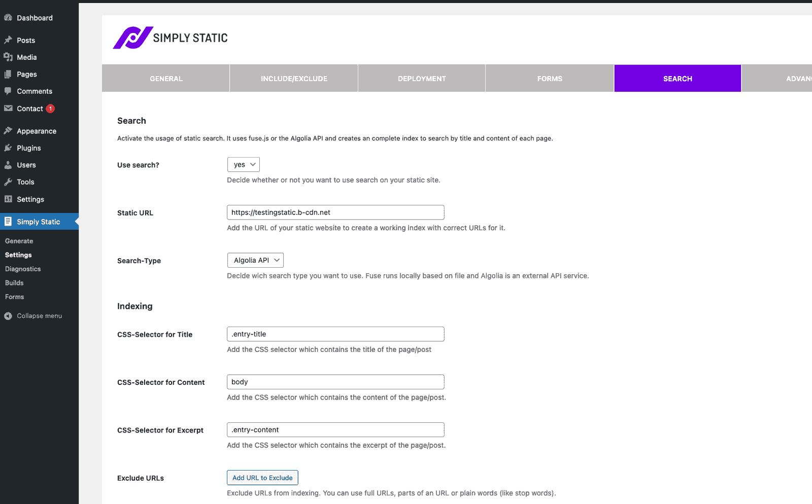
Task: Click the CSS-Selector for Title field
Action: point(335,334)
